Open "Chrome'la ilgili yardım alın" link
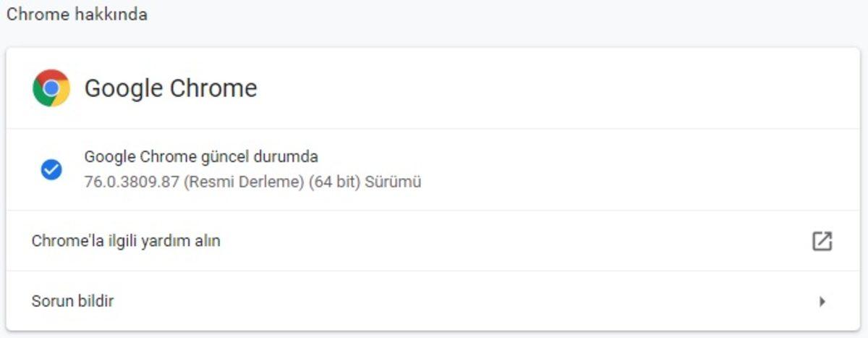Image resolution: width=868 pixels, height=338 pixels. tap(126, 241)
